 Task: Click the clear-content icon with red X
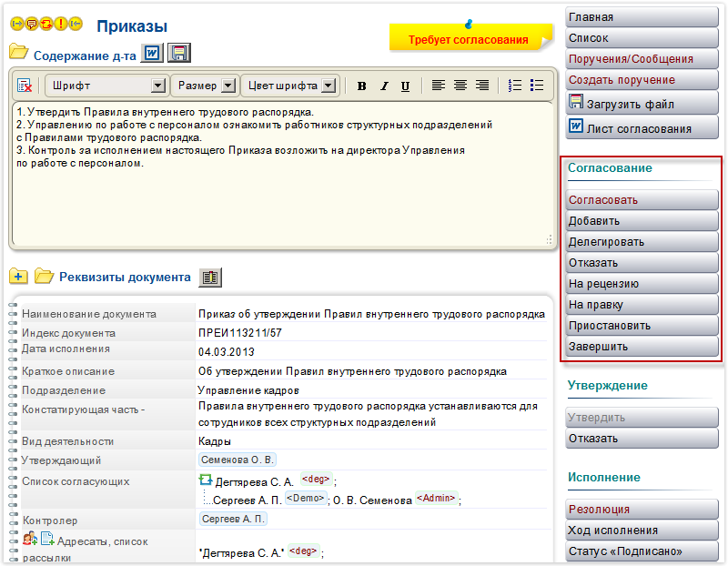click(24, 85)
